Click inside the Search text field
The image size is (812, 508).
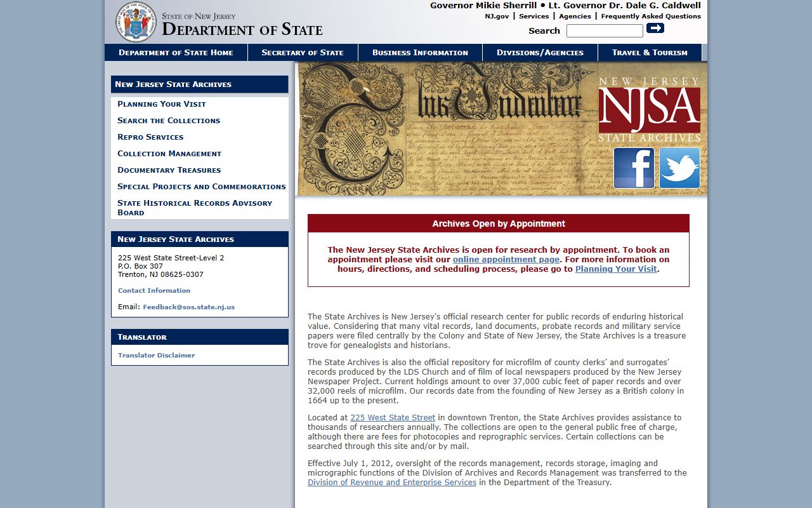604,31
